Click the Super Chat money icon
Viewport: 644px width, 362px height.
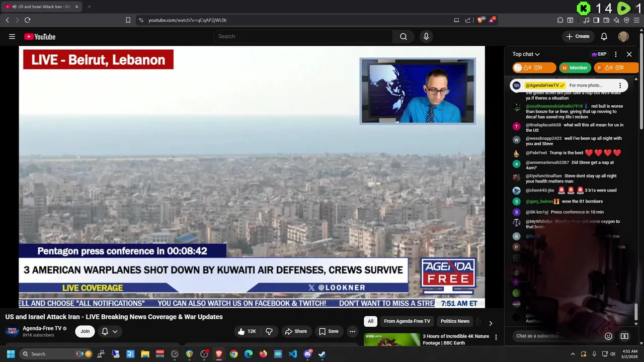(624, 336)
